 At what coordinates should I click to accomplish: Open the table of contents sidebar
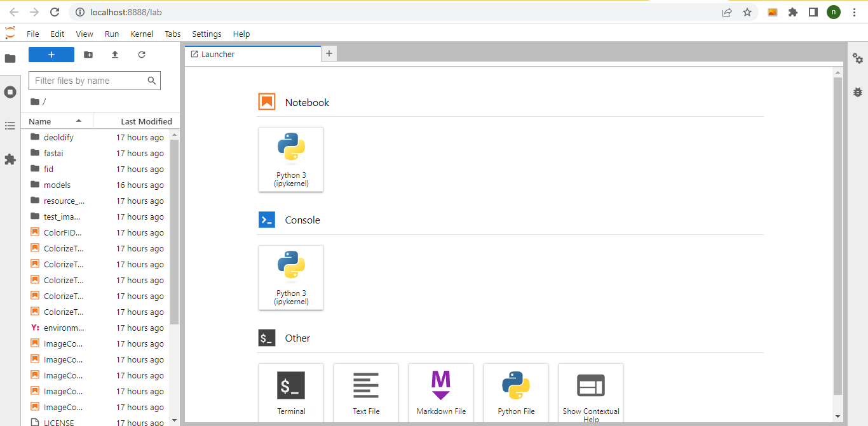point(10,125)
